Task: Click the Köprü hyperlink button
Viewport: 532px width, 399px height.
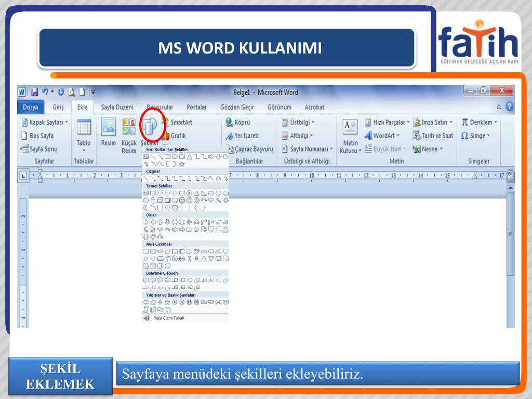Action: pos(238,122)
